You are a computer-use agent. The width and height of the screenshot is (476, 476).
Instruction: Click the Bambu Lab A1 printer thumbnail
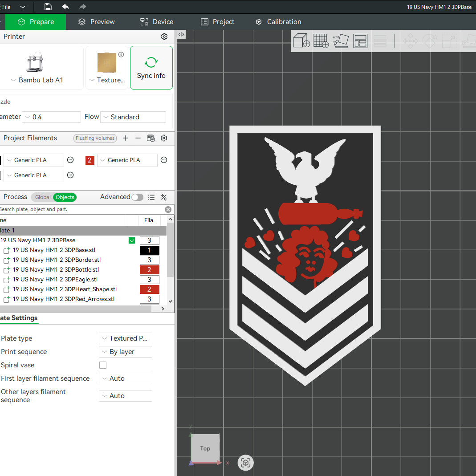click(x=35, y=61)
